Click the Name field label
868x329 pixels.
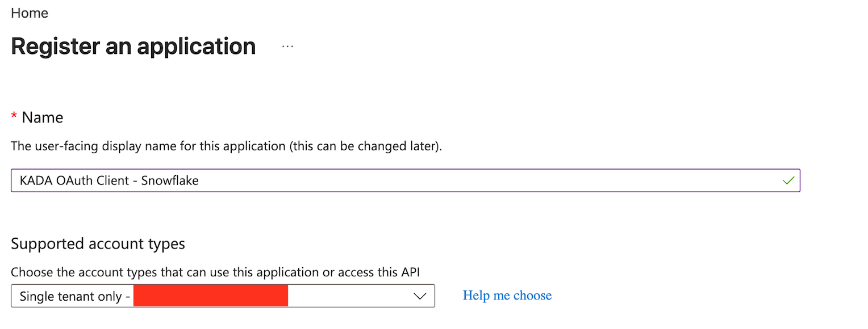click(43, 117)
